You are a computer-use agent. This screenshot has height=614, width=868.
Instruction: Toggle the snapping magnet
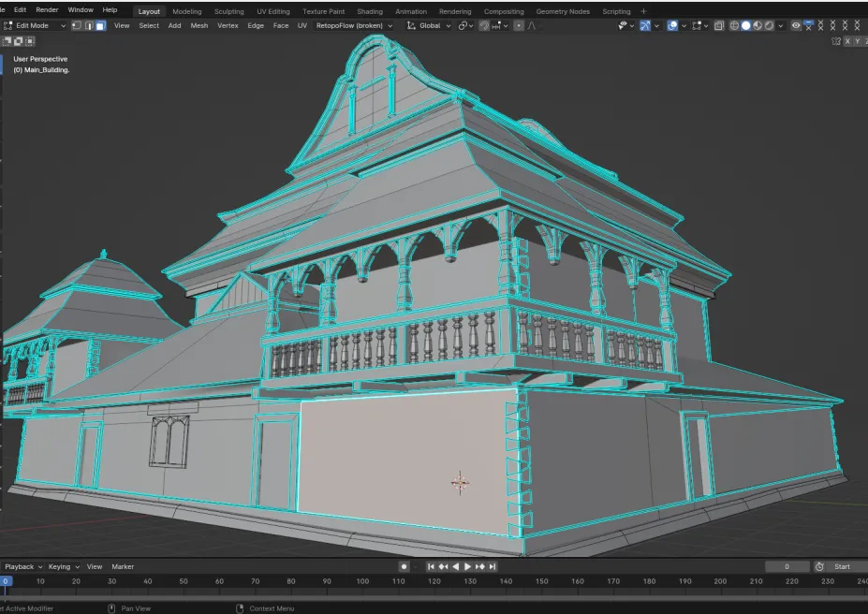(484, 25)
